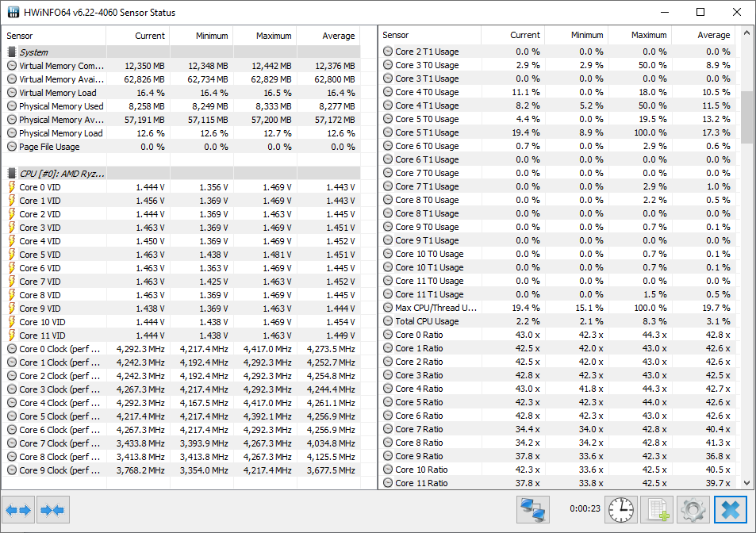This screenshot has width=756, height=533.
Task: Click the left pane Minimum column header
Action: 201,36
